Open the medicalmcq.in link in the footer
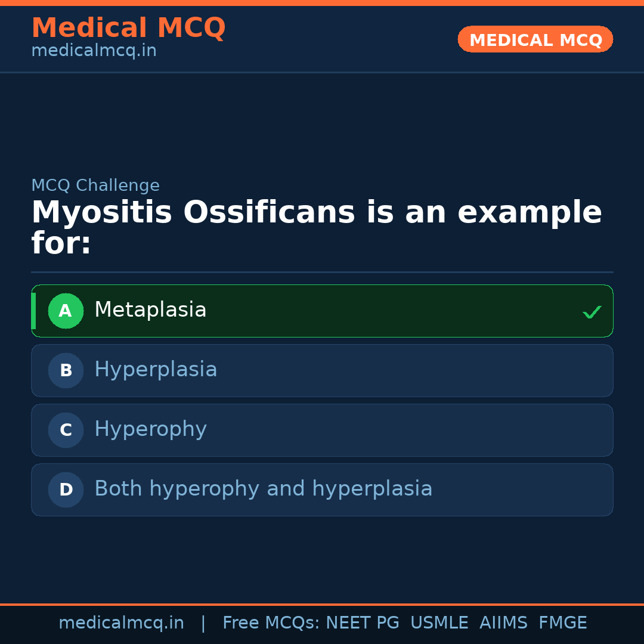Screen dimensions: 644x644 pos(121,622)
